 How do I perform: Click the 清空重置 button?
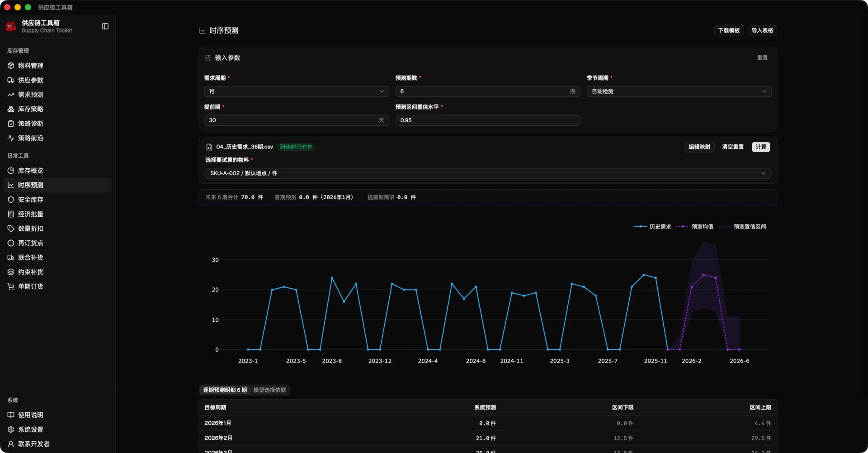click(733, 147)
